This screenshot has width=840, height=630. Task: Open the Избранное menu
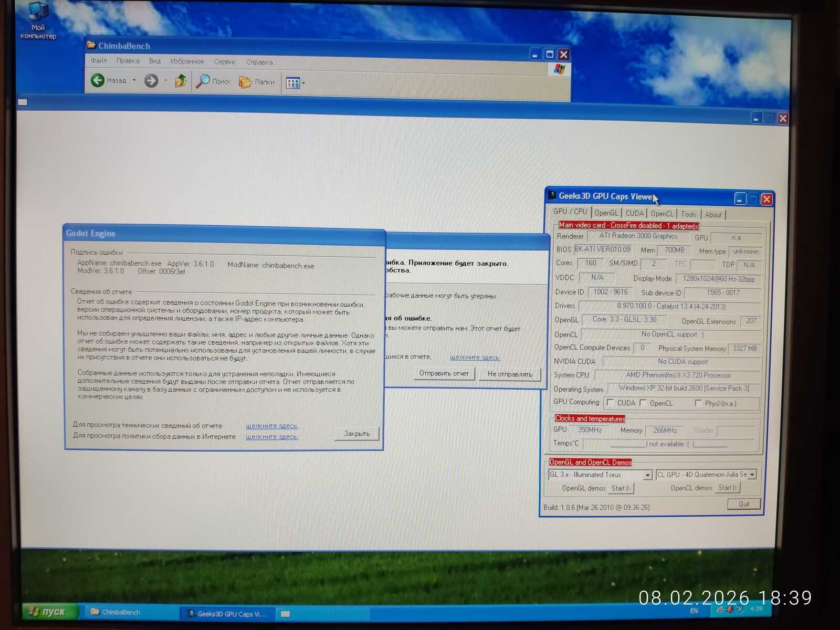point(187,61)
